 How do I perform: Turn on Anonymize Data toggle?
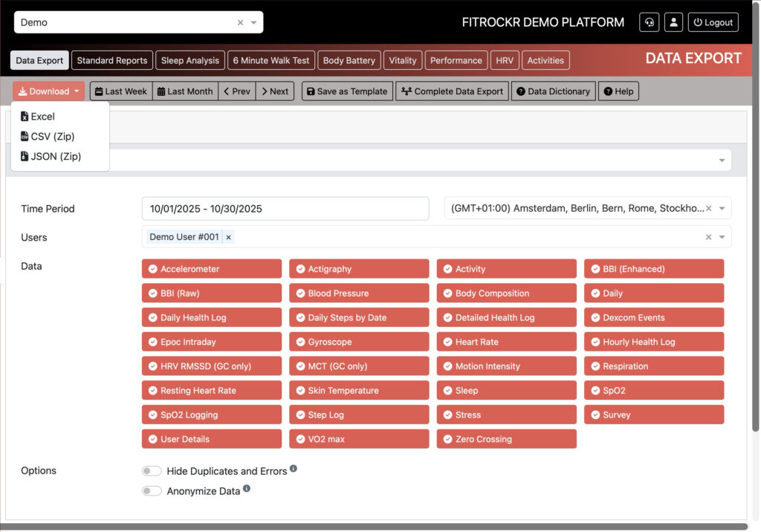pyautogui.click(x=152, y=491)
